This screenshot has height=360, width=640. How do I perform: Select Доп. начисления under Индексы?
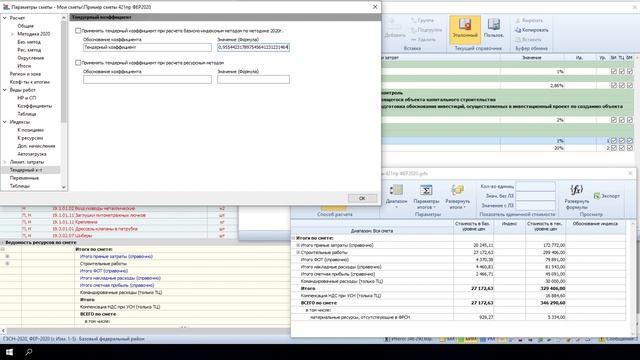[36, 146]
